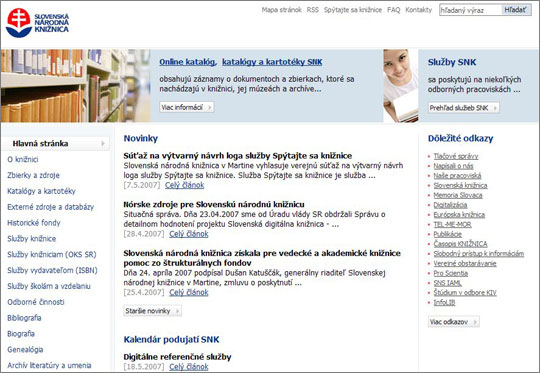The height and width of the screenshot is (373, 540).
Task: Open SNS IAML link
Action: 447,283
